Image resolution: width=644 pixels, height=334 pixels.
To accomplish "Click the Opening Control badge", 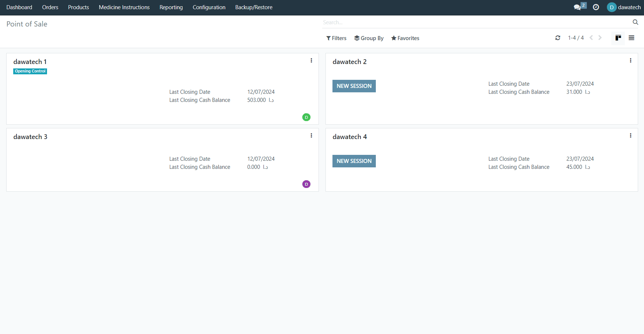I will [x=30, y=71].
